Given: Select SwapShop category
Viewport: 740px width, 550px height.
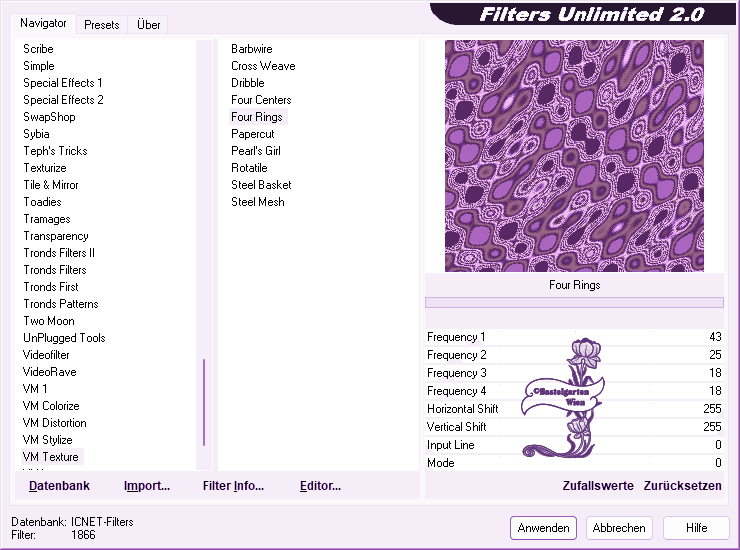Looking at the screenshot, I should [49, 117].
